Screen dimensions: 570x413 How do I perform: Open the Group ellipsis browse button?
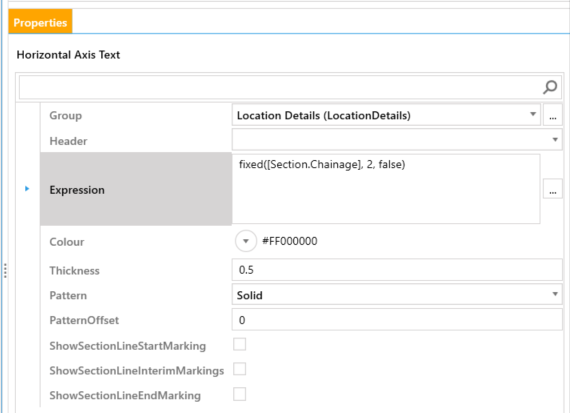553,116
